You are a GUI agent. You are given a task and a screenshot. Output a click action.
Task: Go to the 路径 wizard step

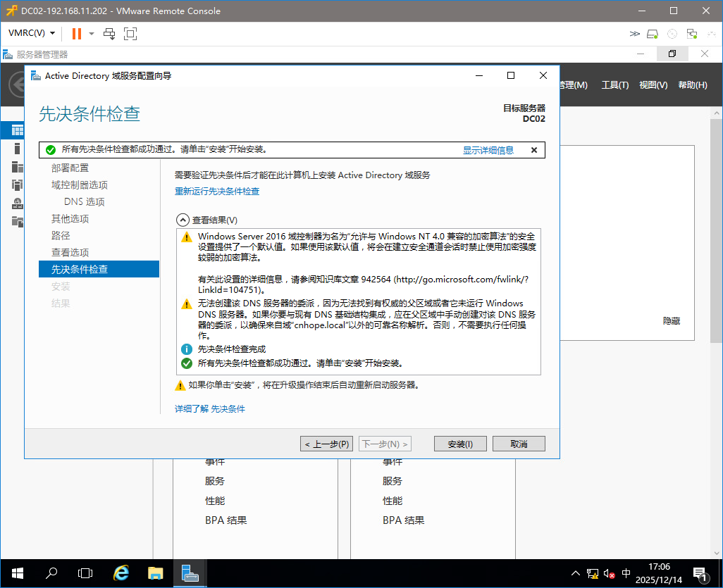click(61, 235)
